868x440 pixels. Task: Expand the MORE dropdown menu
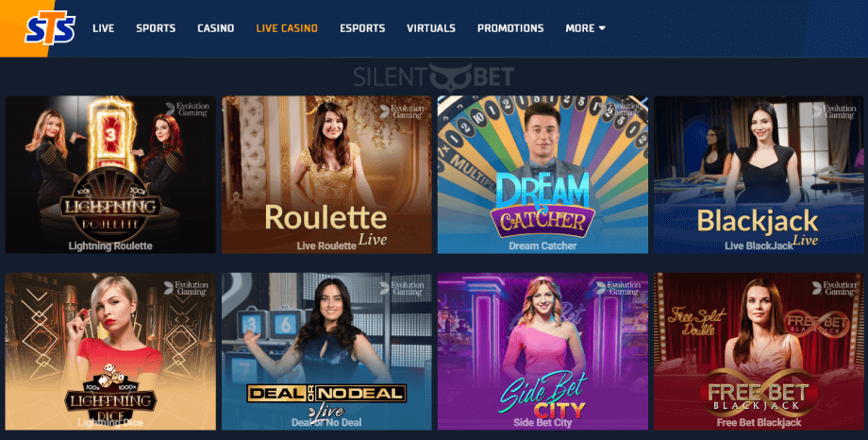pos(585,28)
